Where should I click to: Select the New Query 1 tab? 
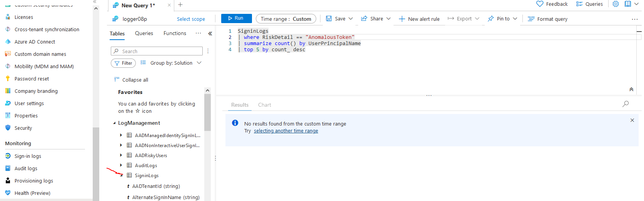(138, 5)
